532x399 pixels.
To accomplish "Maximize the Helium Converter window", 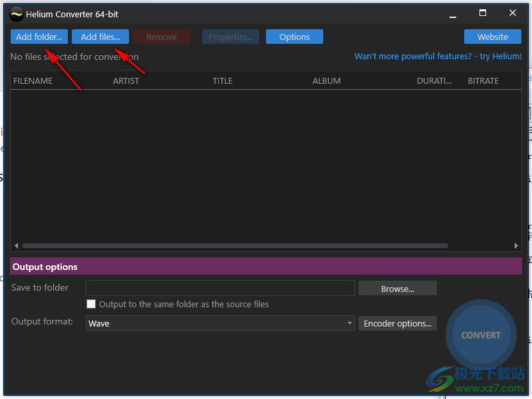I will (483, 13).
